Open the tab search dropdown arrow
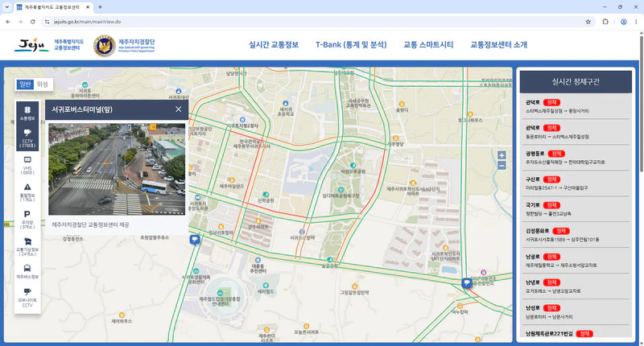This screenshot has height=346, width=644. click(x=6, y=7)
